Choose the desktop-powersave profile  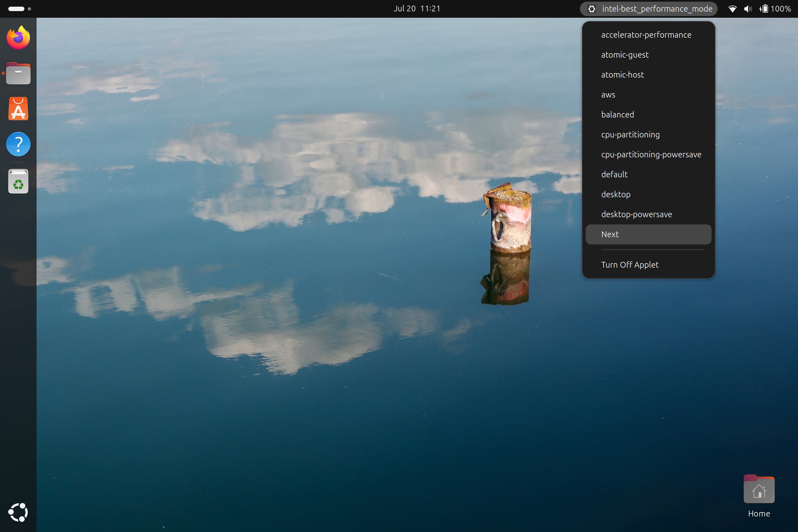point(636,214)
